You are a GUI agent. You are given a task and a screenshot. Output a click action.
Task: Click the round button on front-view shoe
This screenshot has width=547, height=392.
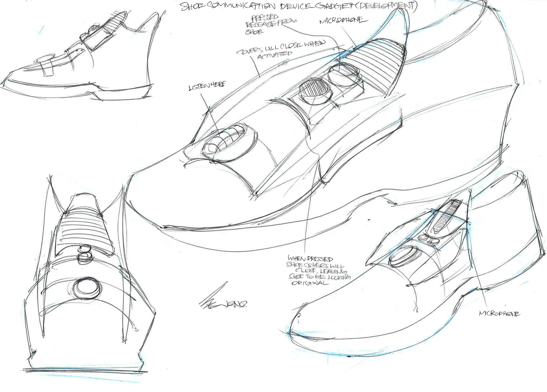(x=87, y=288)
